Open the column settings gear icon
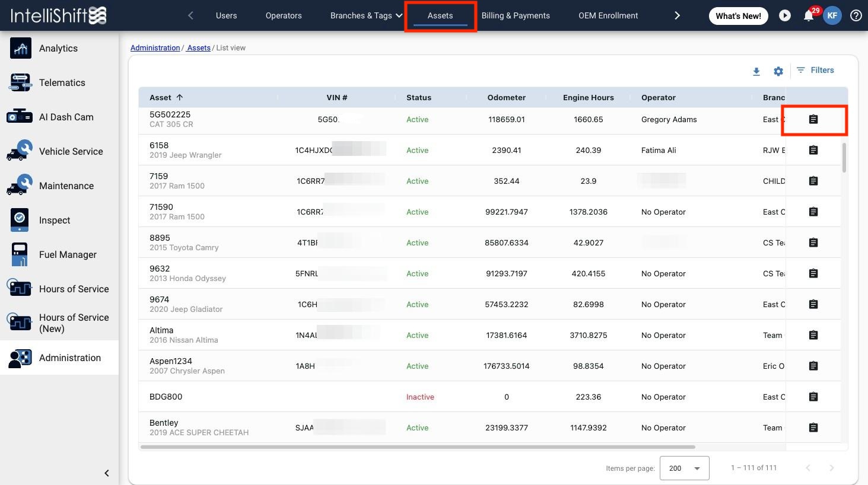Screen dimensions: 868x485 [x=778, y=71]
